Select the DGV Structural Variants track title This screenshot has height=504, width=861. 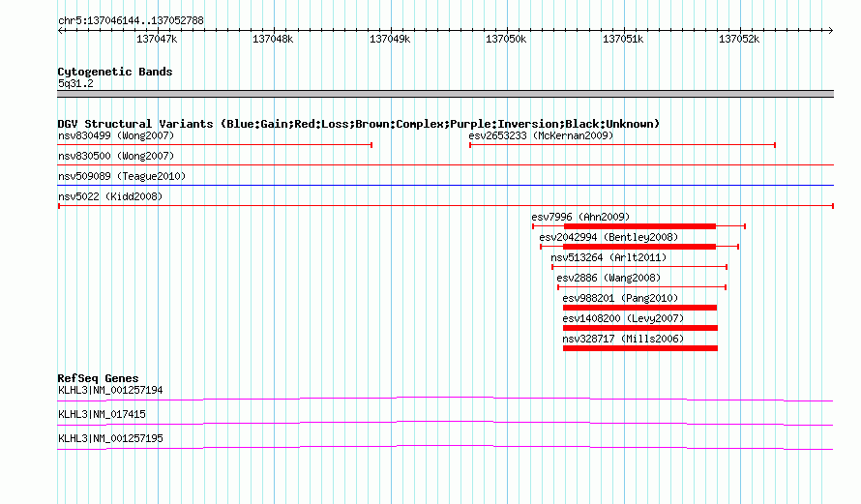[x=359, y=124]
